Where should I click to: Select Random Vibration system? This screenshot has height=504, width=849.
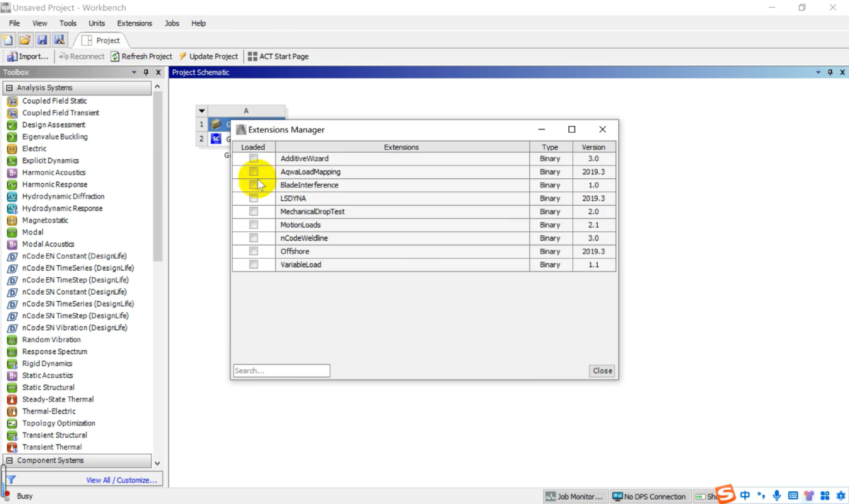point(51,339)
